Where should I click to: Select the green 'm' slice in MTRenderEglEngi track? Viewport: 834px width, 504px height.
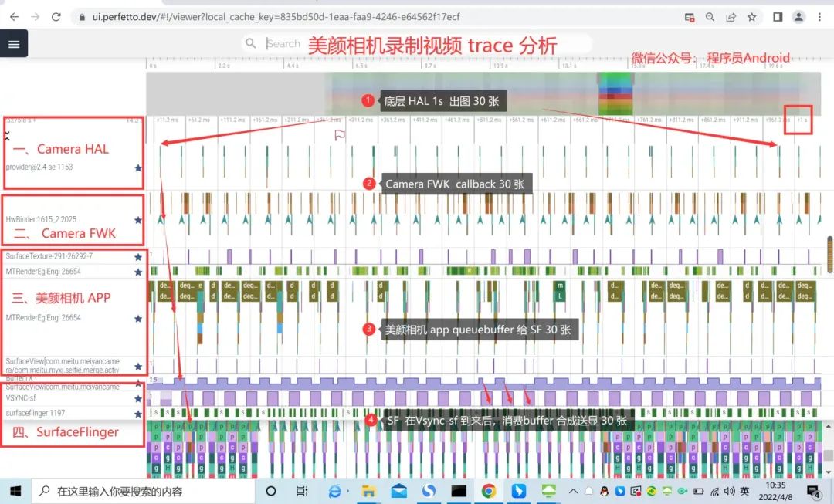coord(559,286)
